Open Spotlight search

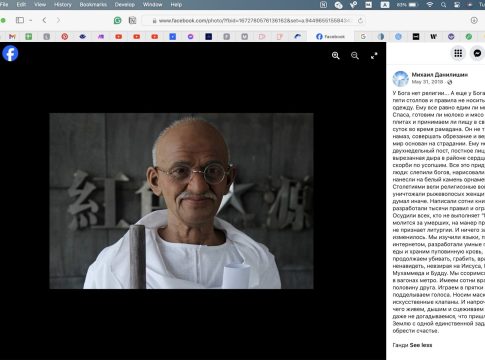(444, 5)
